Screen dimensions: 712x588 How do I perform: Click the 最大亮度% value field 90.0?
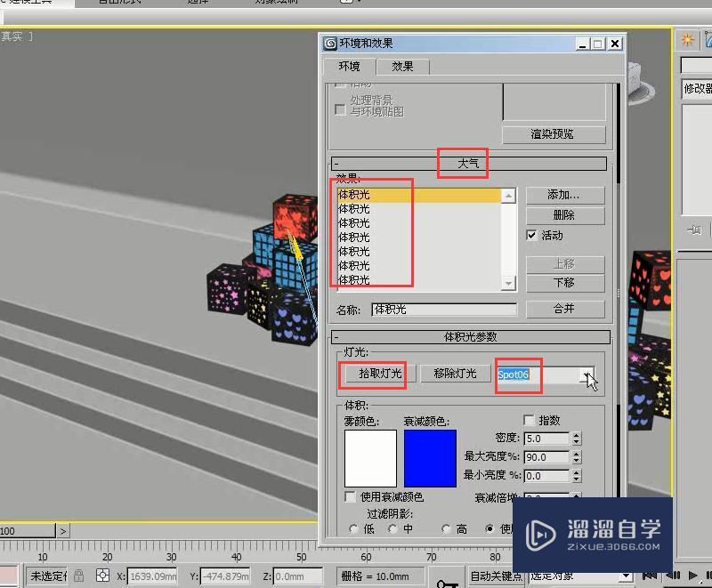click(546, 457)
